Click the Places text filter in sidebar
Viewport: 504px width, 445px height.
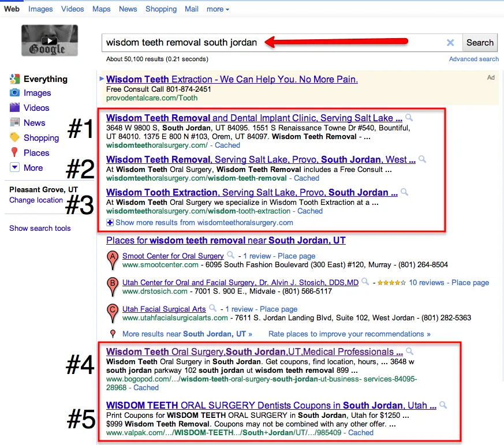click(x=36, y=152)
